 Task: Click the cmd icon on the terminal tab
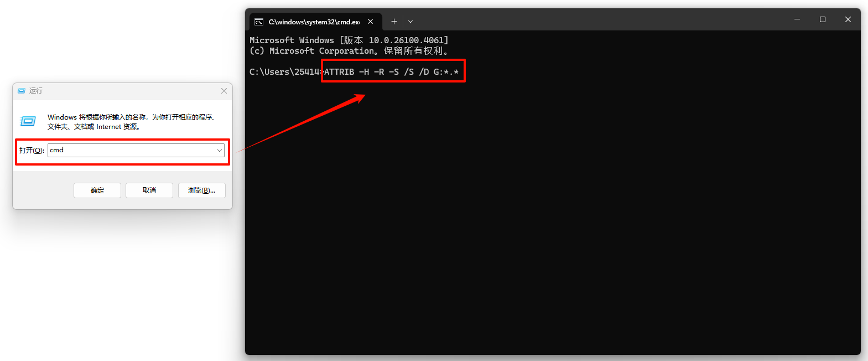pos(259,22)
